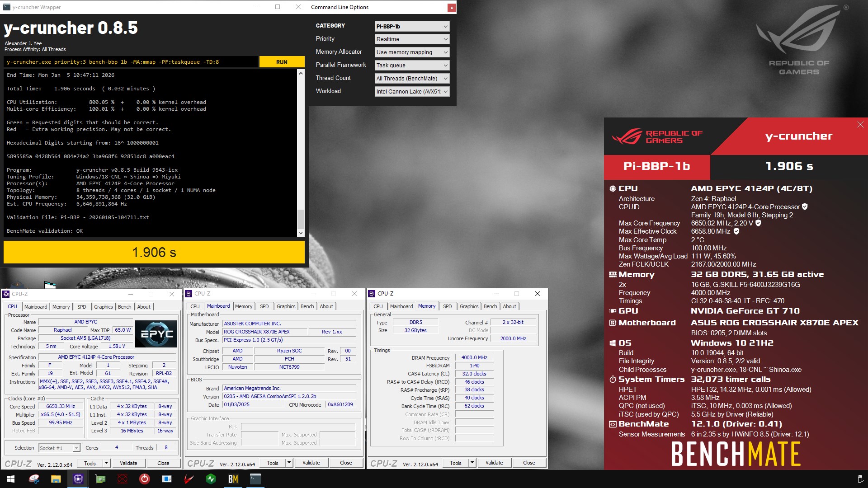
Task: Click Close button in Mainboard CPU-Z window
Action: tap(346, 463)
